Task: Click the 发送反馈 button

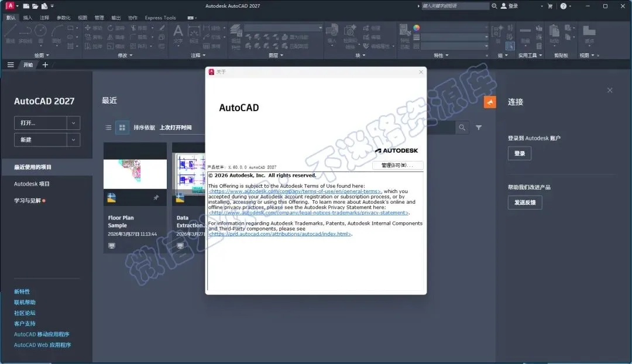Action: (x=525, y=202)
